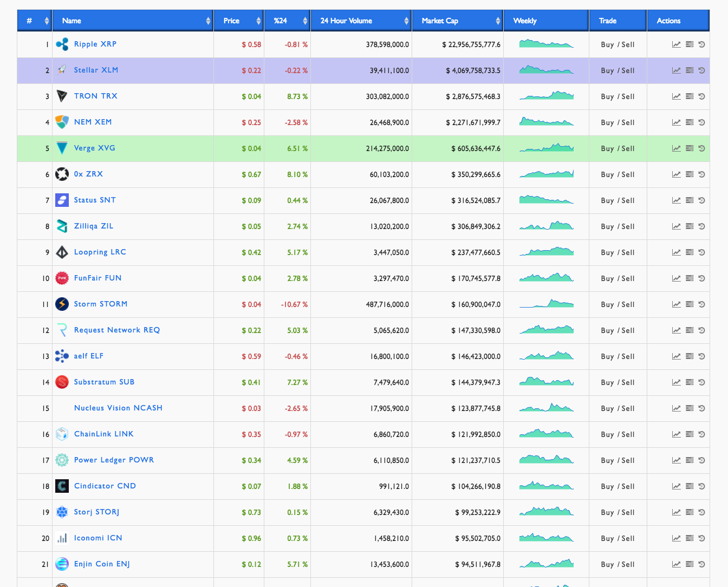
Task: Click the Weekly column header
Action: click(546, 21)
